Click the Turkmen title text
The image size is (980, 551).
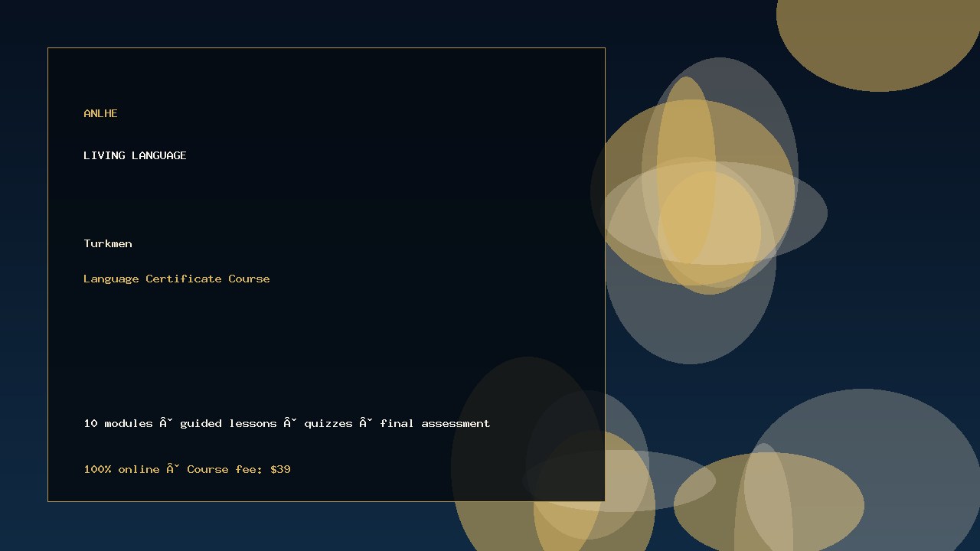[108, 243]
